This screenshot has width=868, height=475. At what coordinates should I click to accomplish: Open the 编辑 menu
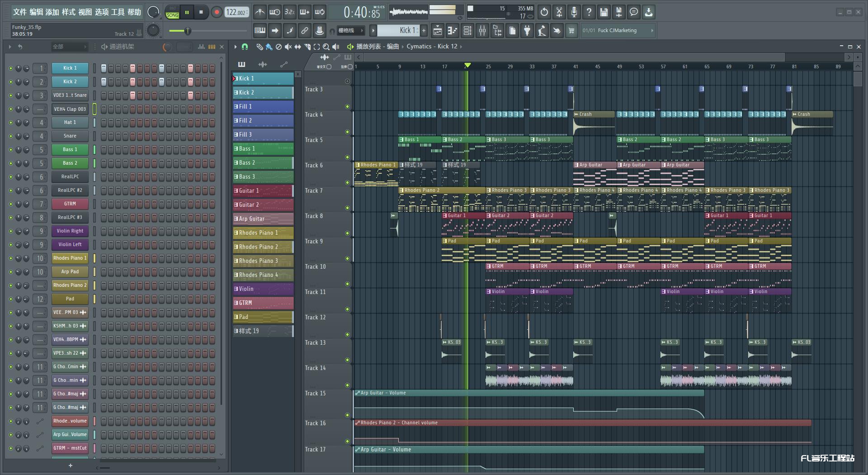pos(36,12)
